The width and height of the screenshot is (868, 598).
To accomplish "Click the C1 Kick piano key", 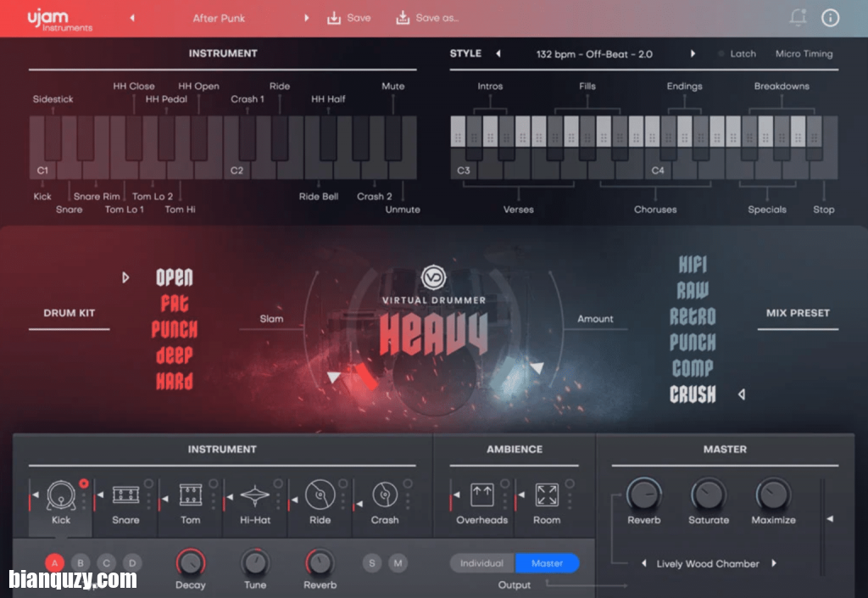I will (x=41, y=170).
